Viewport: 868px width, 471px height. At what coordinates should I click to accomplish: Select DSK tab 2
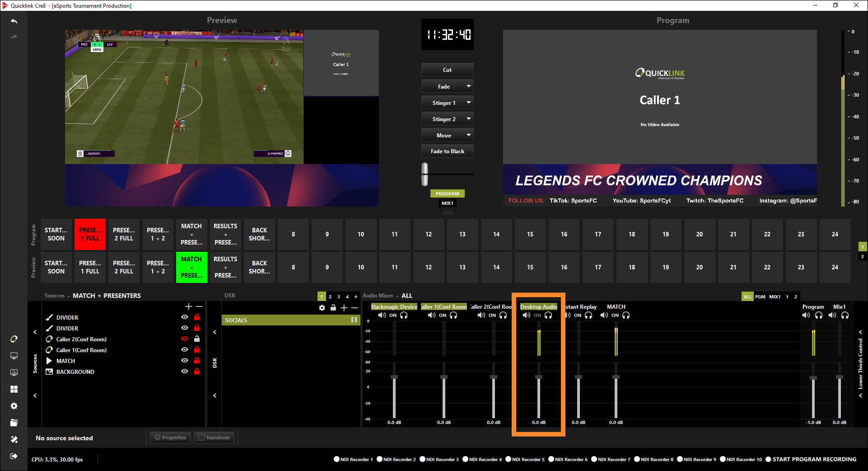330,297
